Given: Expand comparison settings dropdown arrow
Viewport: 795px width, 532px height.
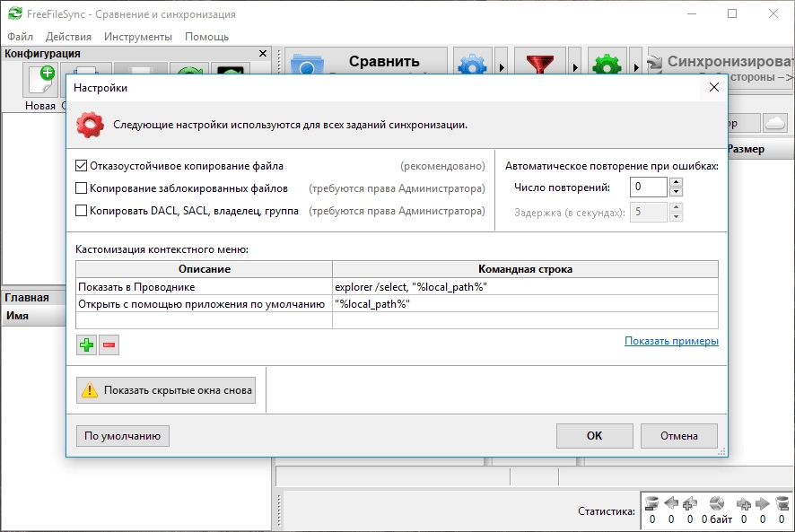Looking at the screenshot, I should pyautogui.click(x=502, y=63).
